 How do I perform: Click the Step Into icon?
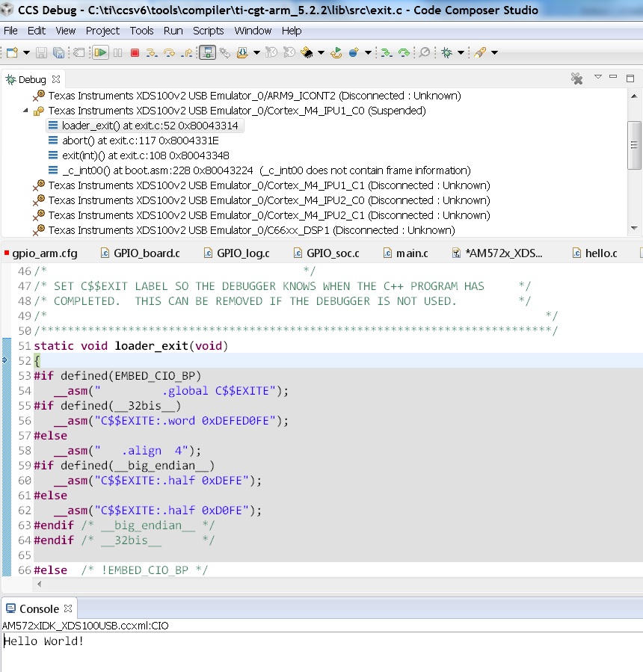(x=152, y=52)
